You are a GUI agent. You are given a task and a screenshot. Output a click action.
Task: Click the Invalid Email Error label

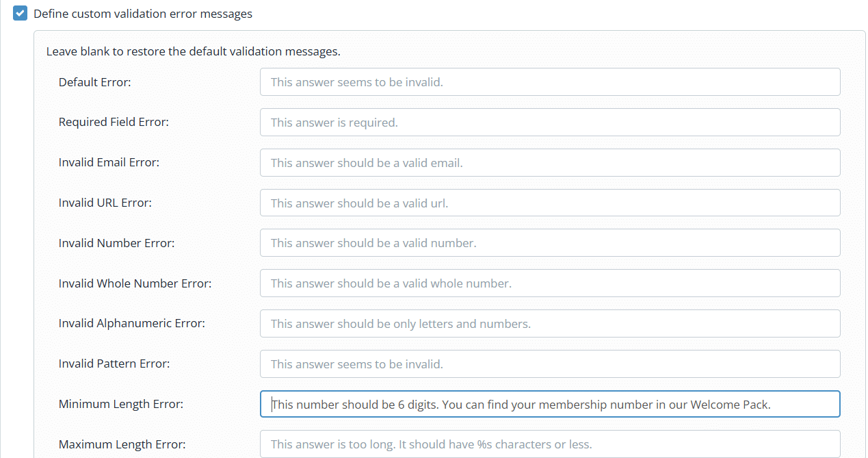tap(109, 162)
